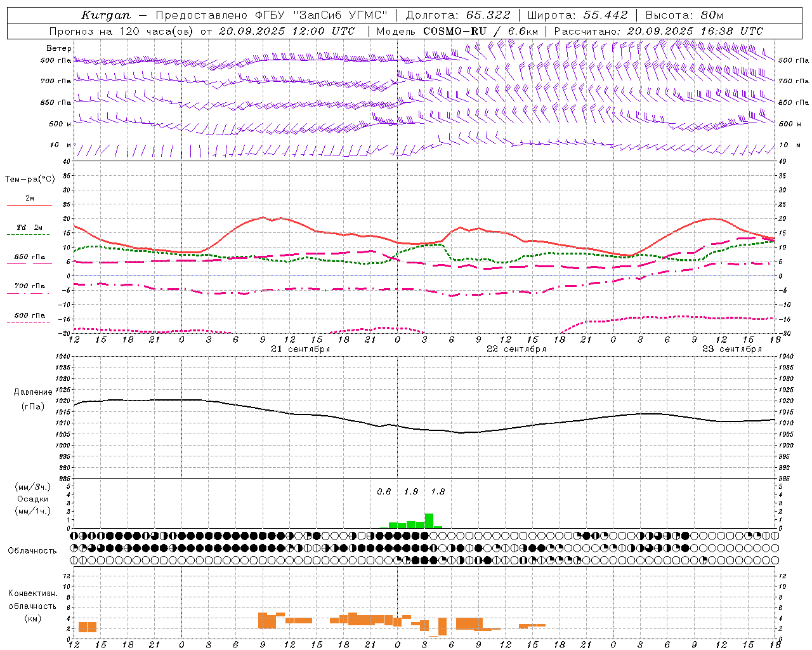This screenshot has width=812, height=650.
Task: Click the first orange convective cloud bar
Action: [88, 627]
